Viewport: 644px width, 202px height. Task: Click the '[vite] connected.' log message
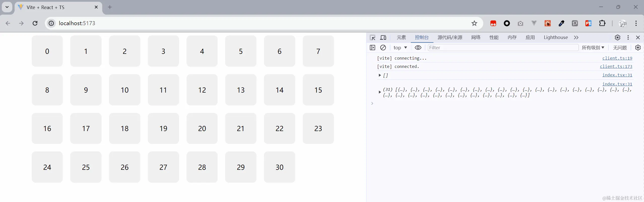tap(398, 66)
